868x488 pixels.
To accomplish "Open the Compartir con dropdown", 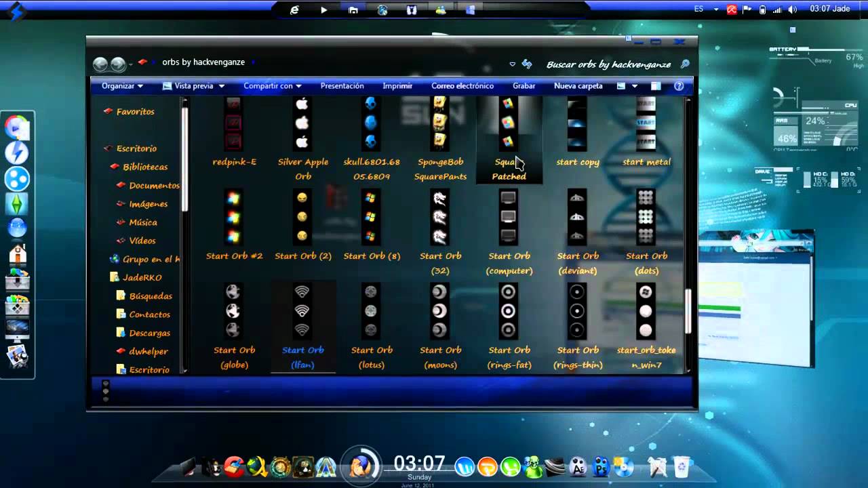I will [273, 86].
